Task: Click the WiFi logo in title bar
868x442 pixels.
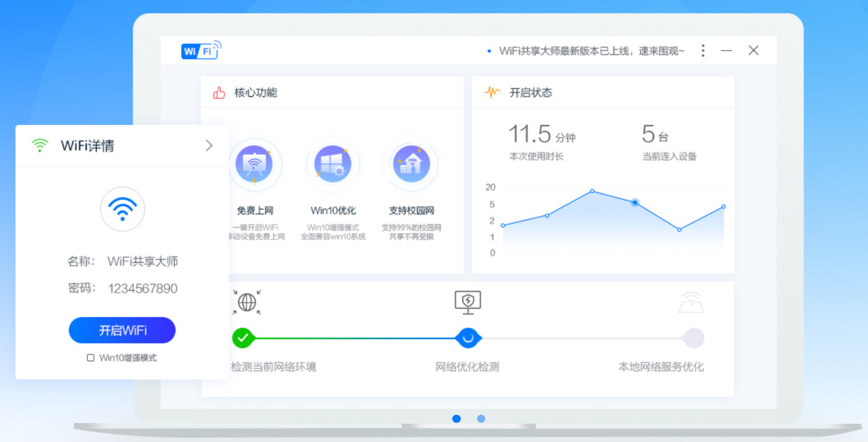Action: pos(201,50)
